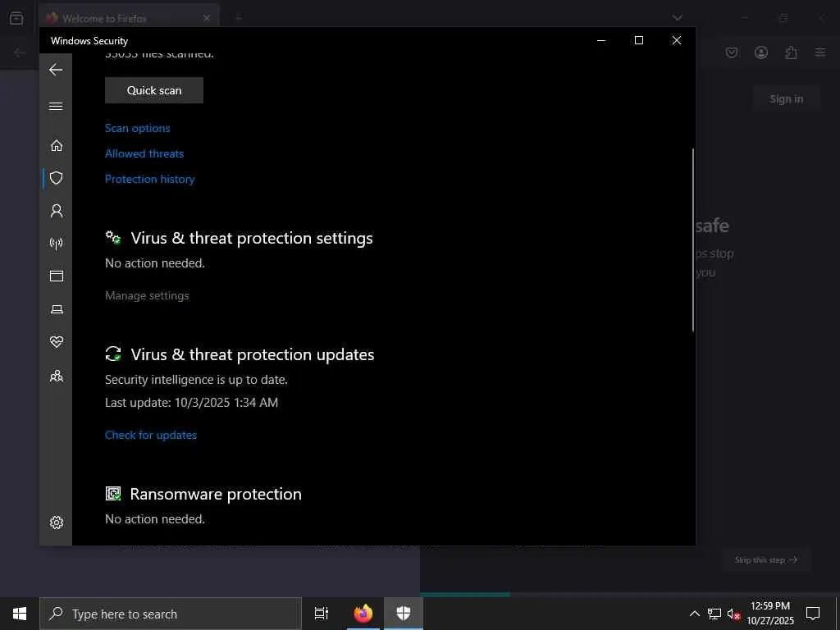Open the Home section in the sidebar

click(57, 146)
